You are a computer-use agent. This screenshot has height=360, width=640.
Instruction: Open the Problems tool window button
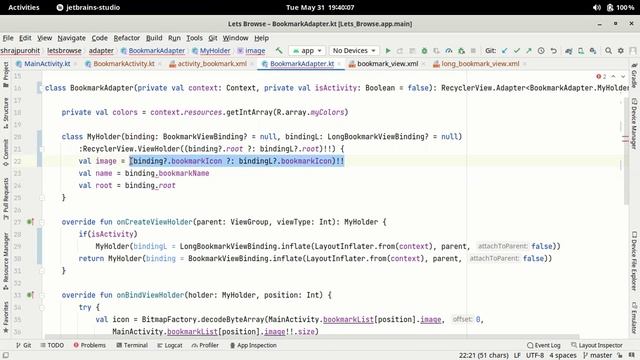(89, 345)
